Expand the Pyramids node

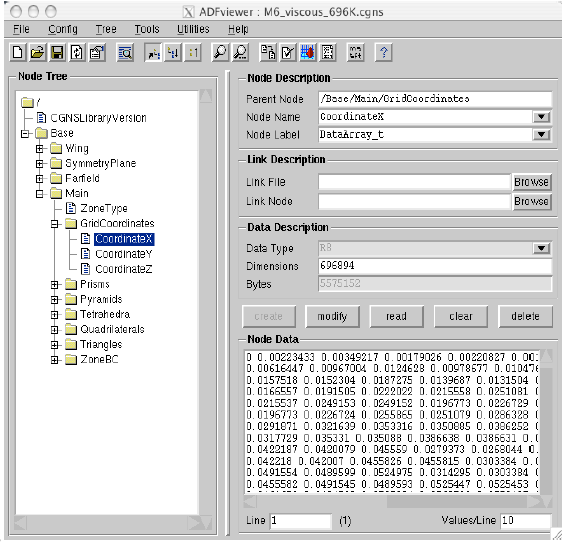click(x=54, y=300)
